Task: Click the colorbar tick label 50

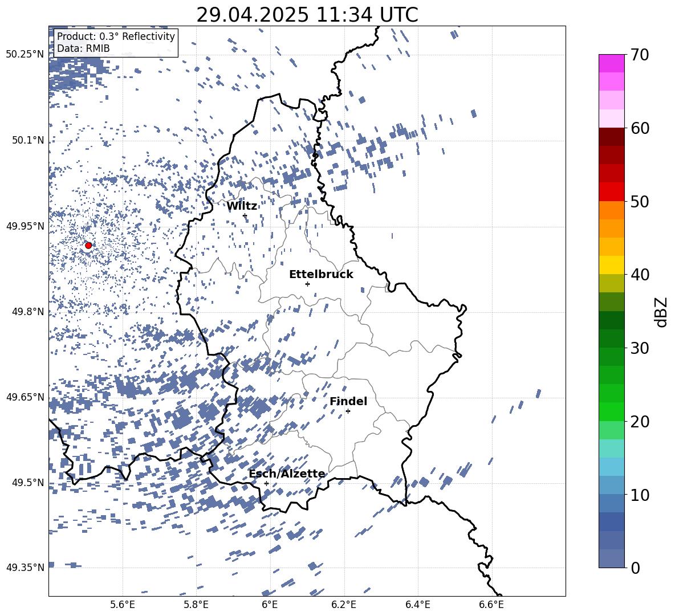Action: tap(640, 202)
